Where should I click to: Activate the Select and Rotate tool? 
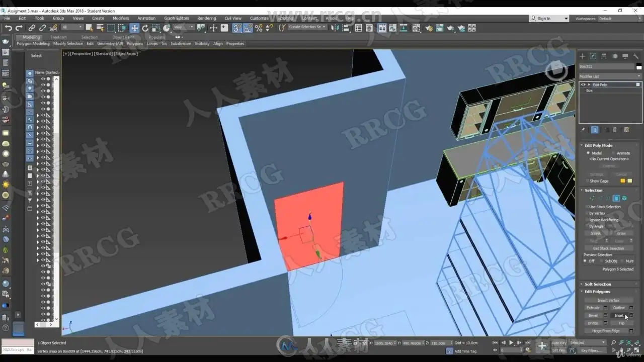(x=145, y=28)
